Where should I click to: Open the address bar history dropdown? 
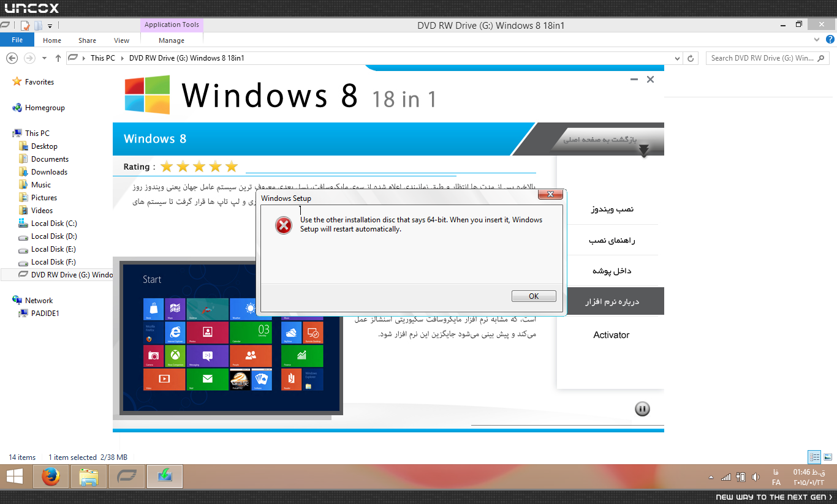coord(677,58)
